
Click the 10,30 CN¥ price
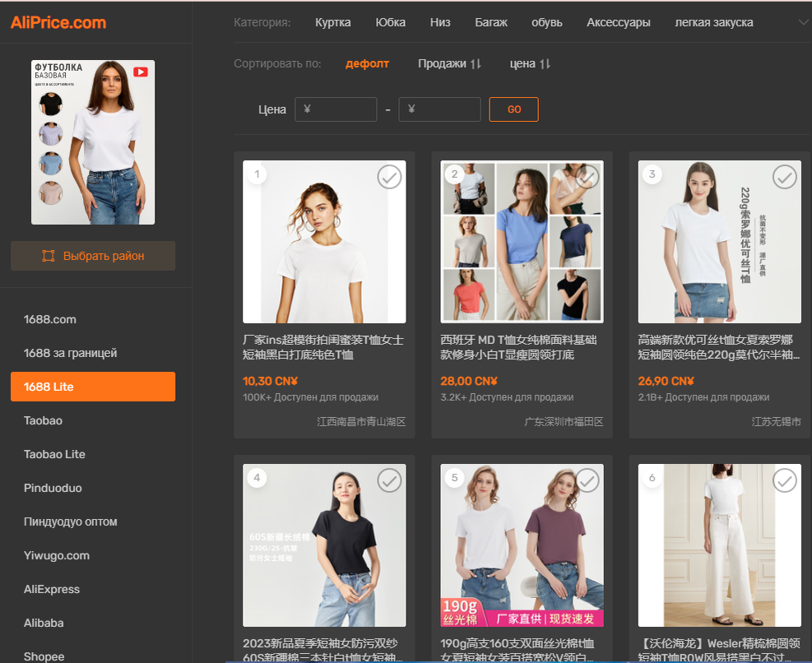click(x=271, y=381)
